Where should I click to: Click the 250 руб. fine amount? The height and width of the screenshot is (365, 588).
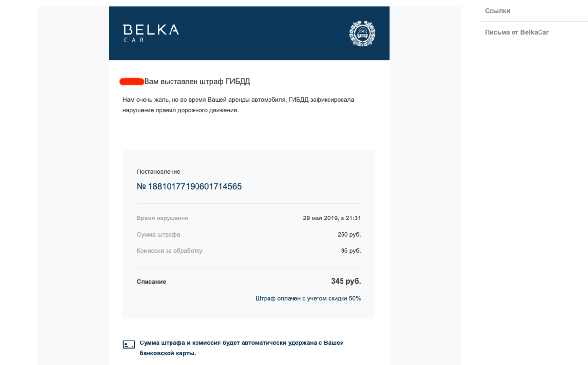[349, 235]
